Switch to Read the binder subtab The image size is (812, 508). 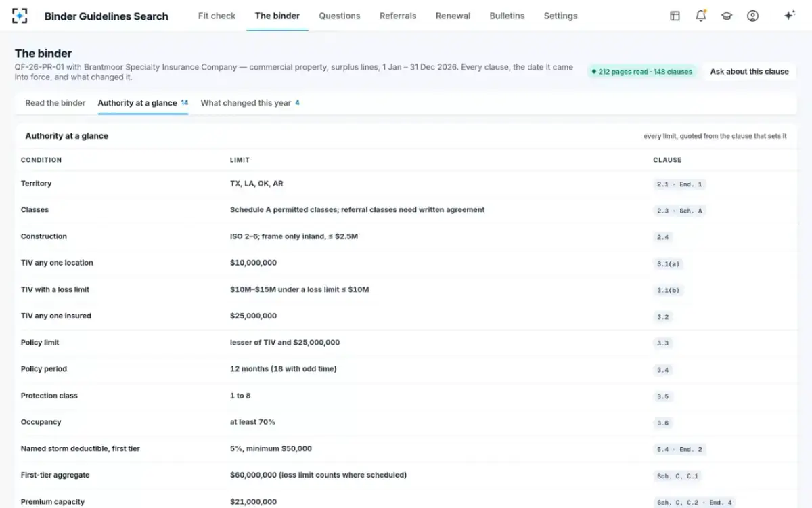coord(55,103)
